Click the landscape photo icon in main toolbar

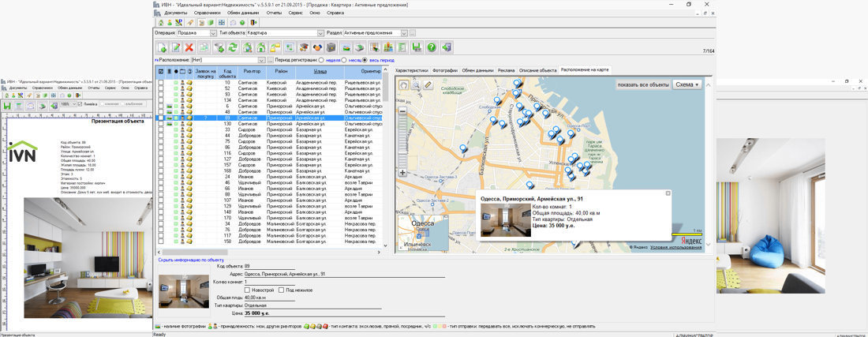(x=346, y=47)
